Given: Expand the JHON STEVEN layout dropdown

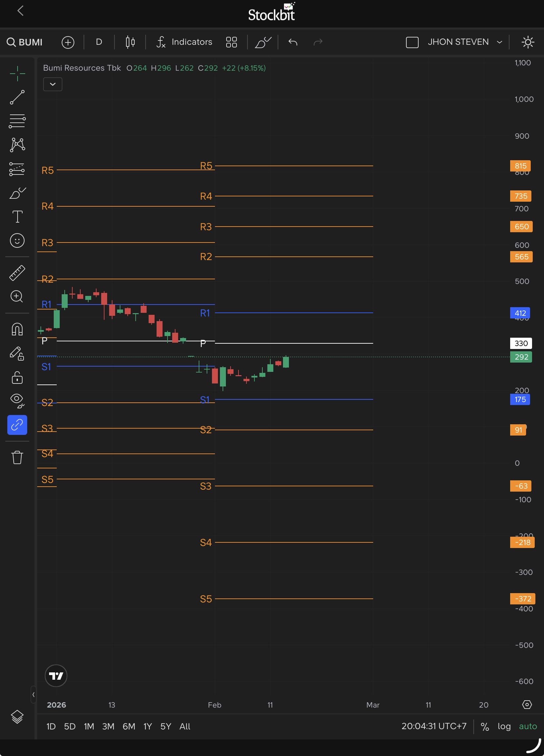Looking at the screenshot, I should tap(499, 42).
